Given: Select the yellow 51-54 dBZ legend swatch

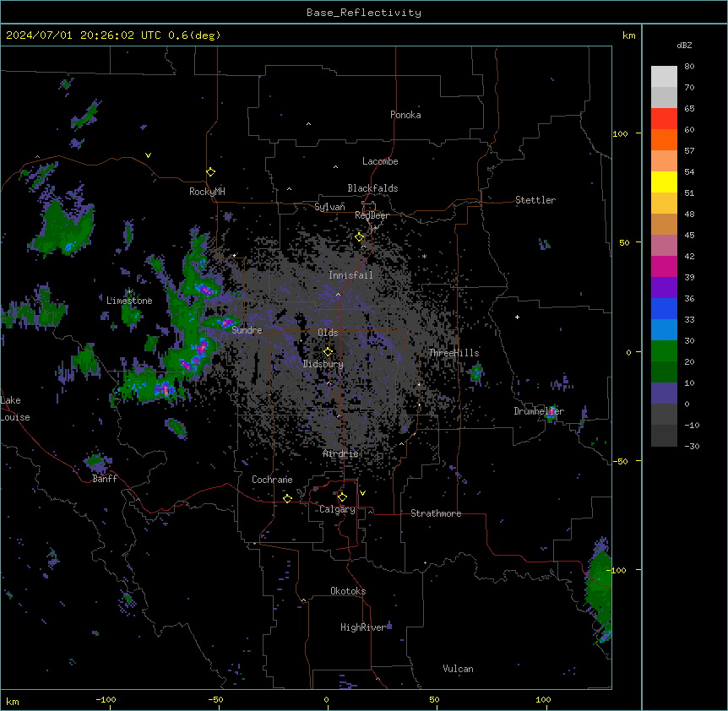Looking at the screenshot, I should pos(664,182).
